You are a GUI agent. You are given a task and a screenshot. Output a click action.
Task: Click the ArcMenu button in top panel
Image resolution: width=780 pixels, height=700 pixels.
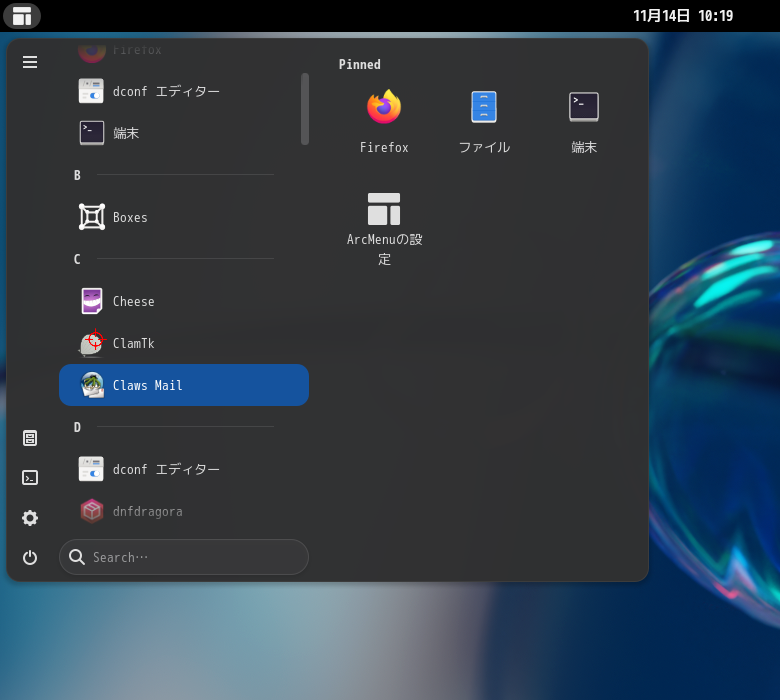point(22,16)
